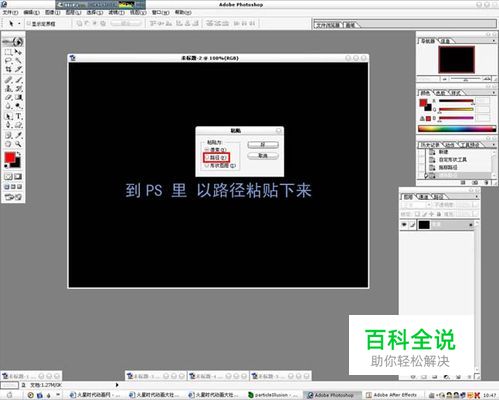Open the History panel menu arrow

pos(494,145)
